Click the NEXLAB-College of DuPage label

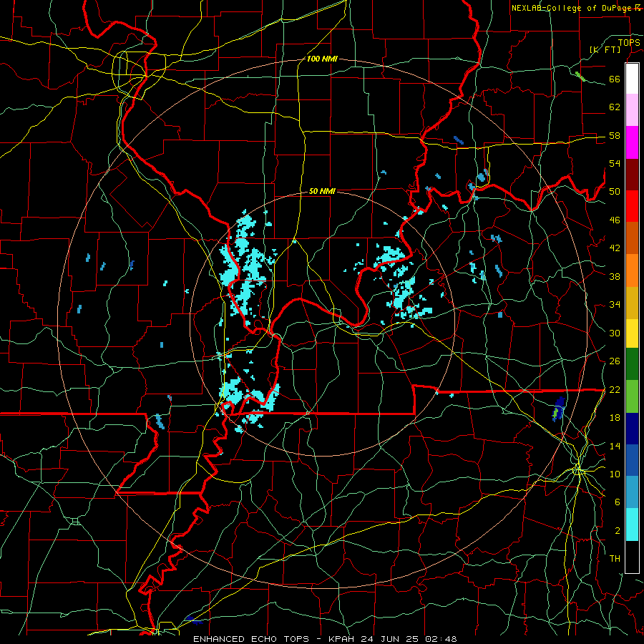coord(571,8)
